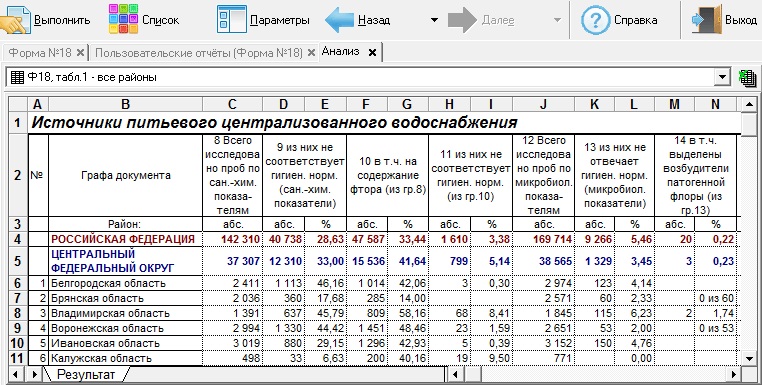Close the Форма №18 tab

pos(81,52)
